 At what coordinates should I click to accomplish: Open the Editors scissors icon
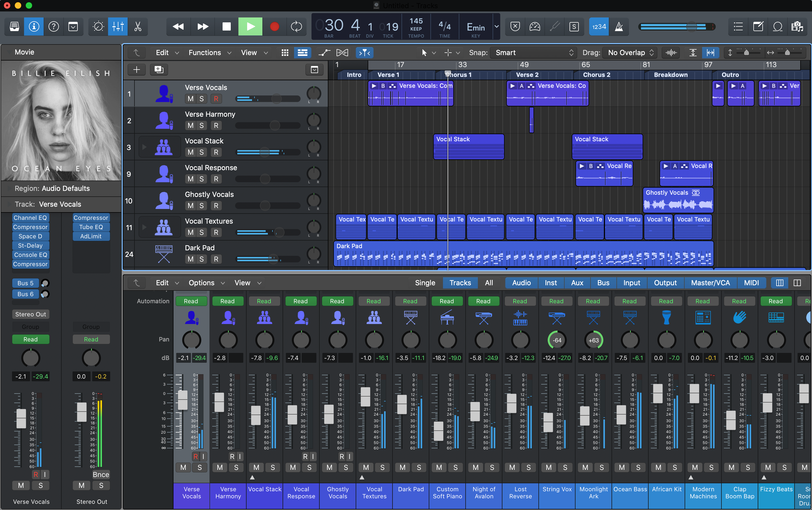point(137,26)
